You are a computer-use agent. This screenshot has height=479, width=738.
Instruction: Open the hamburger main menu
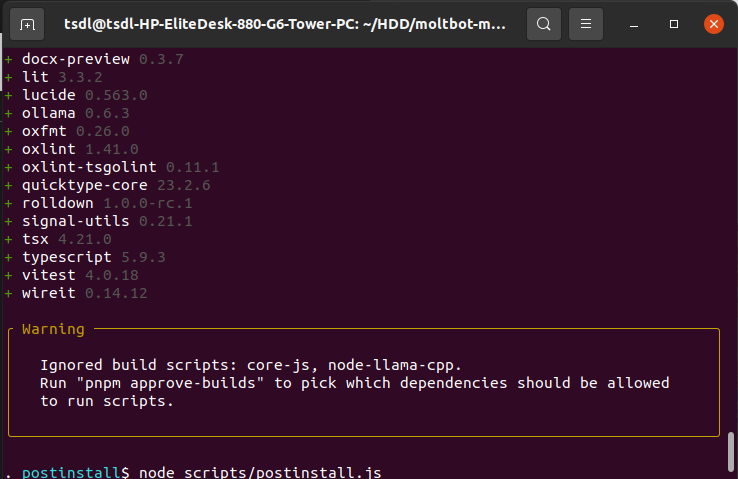pyautogui.click(x=586, y=24)
